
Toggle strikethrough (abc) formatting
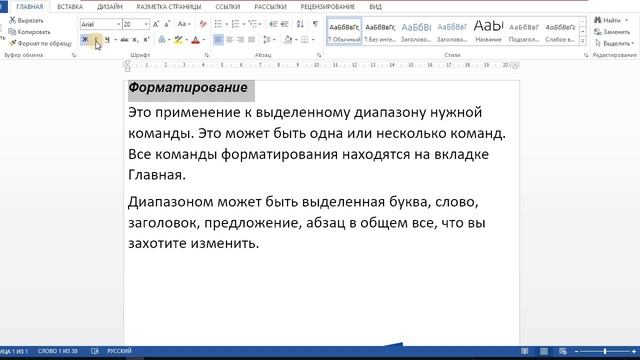[124, 40]
